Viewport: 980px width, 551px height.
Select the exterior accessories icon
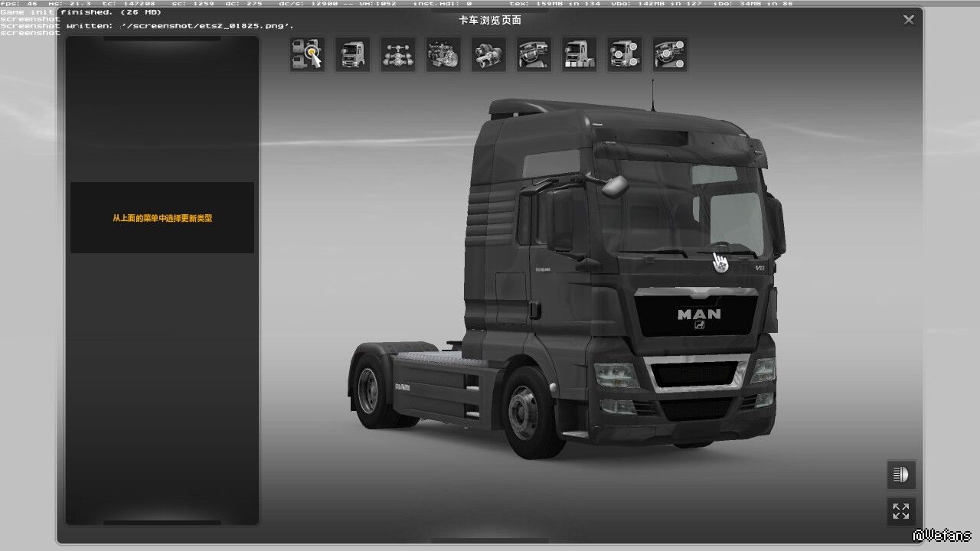tap(625, 54)
